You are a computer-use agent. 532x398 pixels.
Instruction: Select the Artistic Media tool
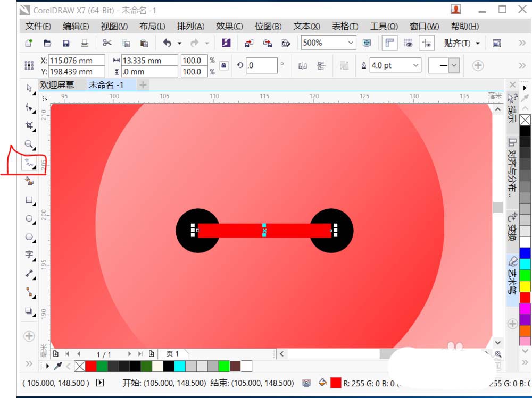pos(29,181)
